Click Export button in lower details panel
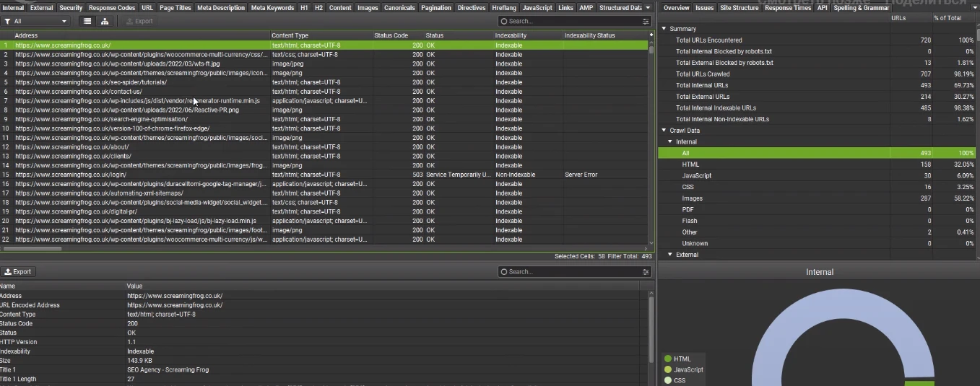Screen dimensions: 980x386 pyautogui.click(x=18, y=272)
